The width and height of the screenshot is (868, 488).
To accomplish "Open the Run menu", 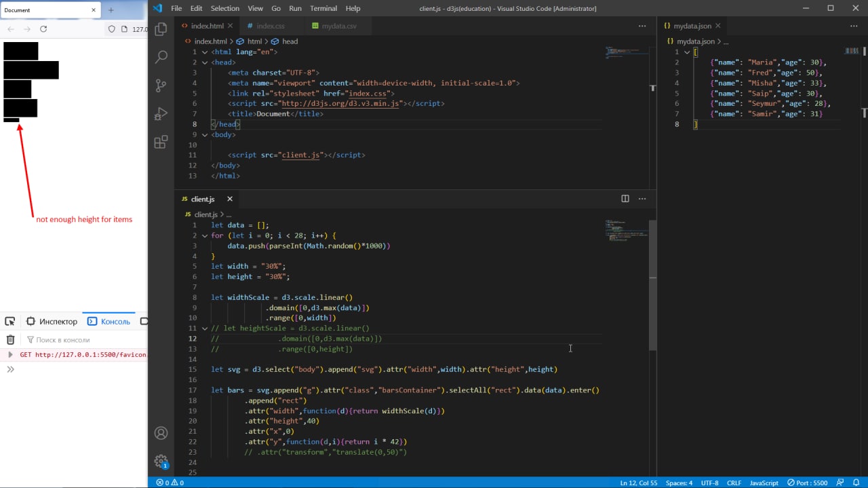I will click(x=295, y=8).
